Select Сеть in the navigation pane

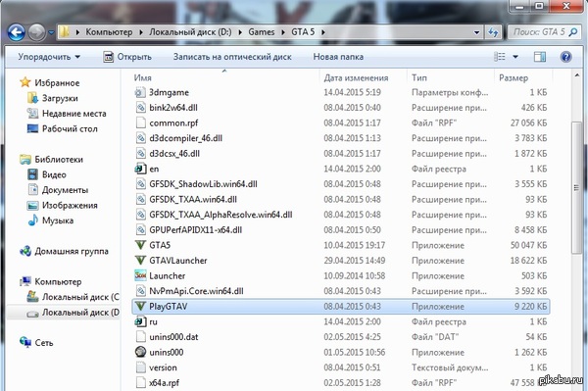click(44, 343)
